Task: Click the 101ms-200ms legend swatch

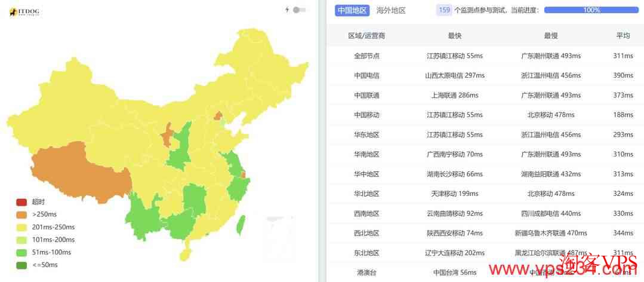Action: (21, 240)
